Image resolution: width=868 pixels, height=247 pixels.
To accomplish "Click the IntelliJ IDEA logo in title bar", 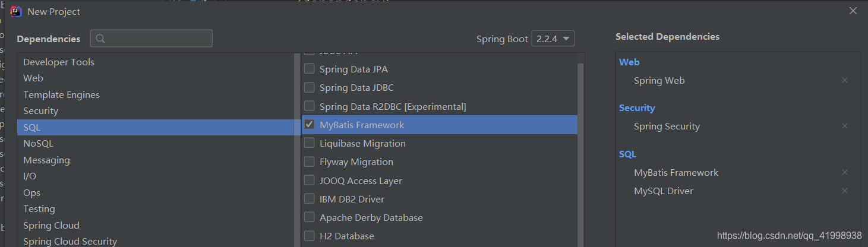I will tap(16, 11).
